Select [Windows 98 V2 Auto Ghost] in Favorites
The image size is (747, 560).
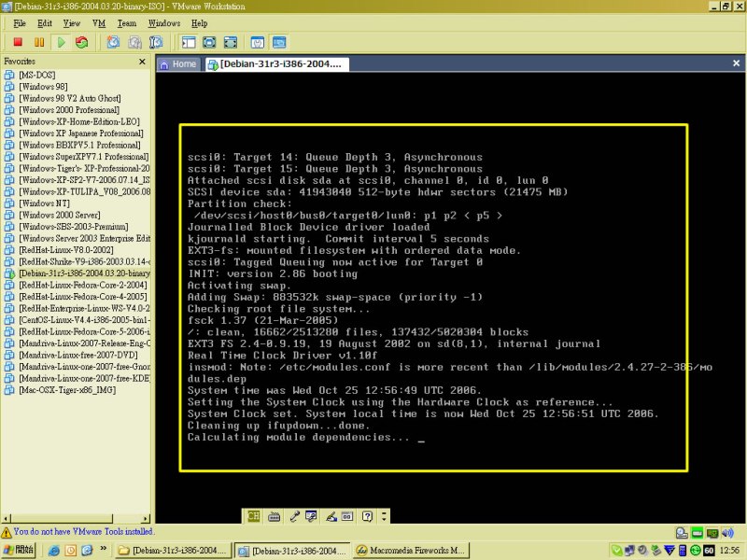[x=69, y=98]
